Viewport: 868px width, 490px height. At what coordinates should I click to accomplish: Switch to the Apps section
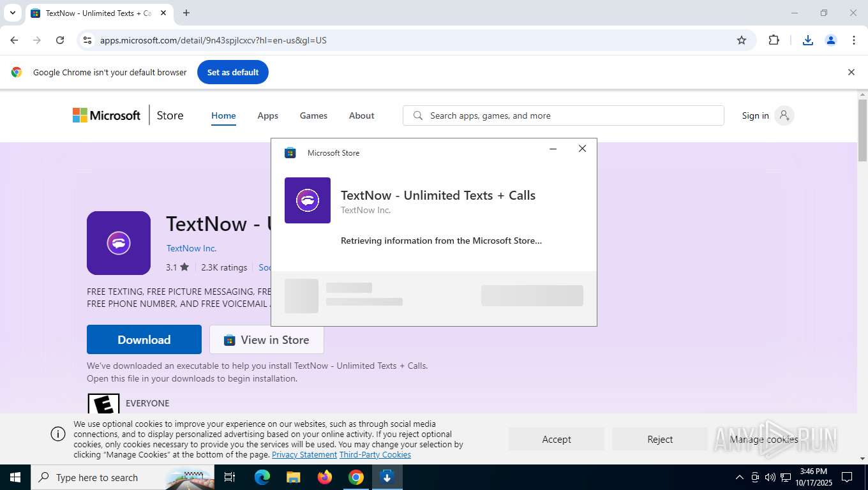267,115
